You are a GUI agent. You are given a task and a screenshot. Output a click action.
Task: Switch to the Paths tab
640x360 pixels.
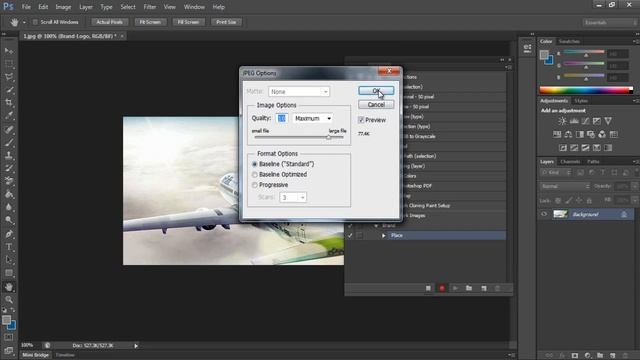pos(593,162)
